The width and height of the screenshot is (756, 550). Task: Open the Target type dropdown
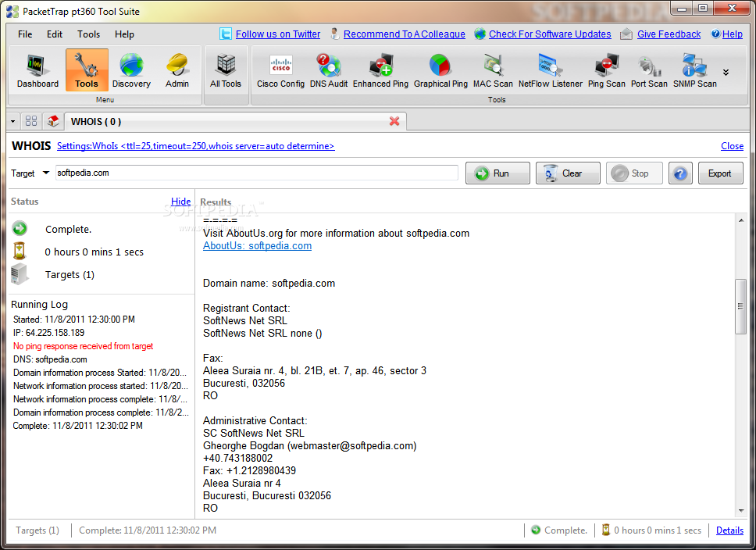coord(46,173)
